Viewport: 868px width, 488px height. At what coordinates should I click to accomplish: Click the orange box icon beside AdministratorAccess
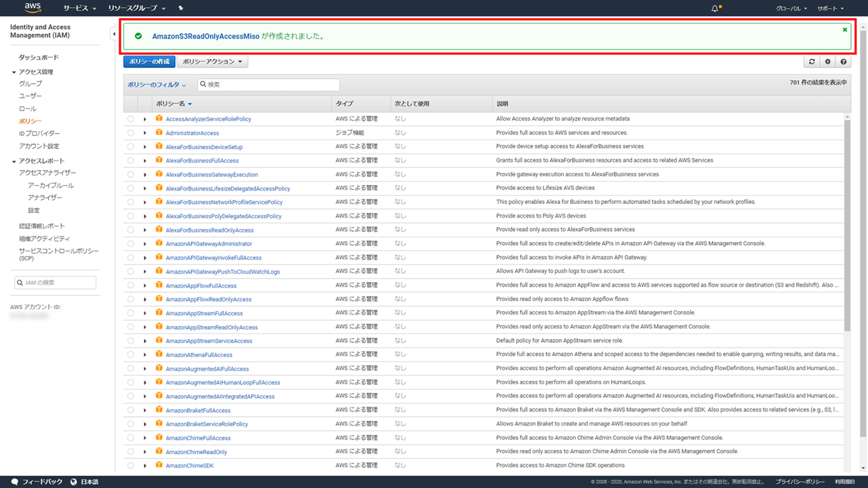point(159,133)
